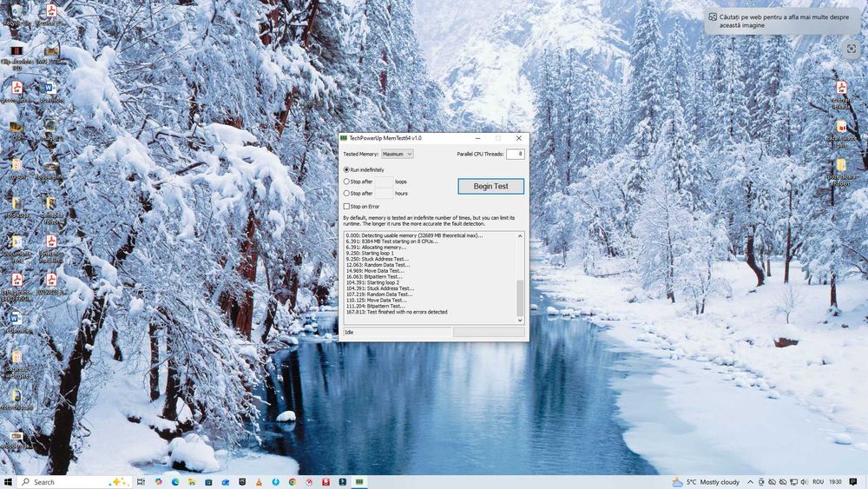
Task: Open the Tested Memory dropdown
Action: tap(397, 154)
